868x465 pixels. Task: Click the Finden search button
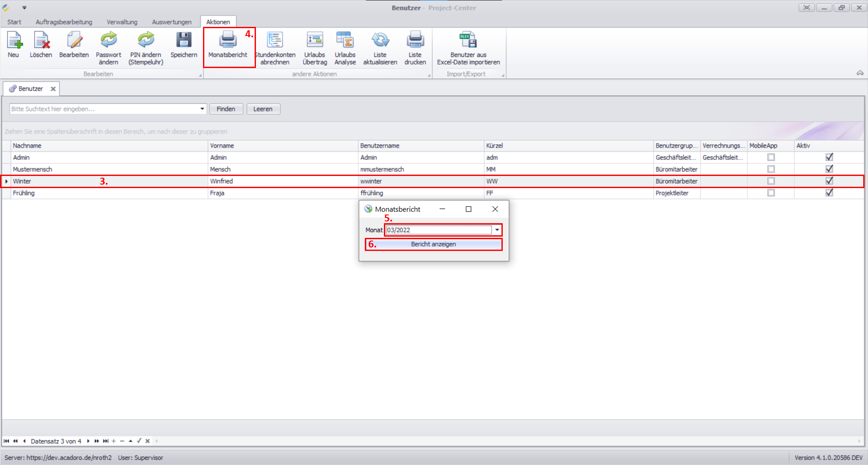click(226, 109)
